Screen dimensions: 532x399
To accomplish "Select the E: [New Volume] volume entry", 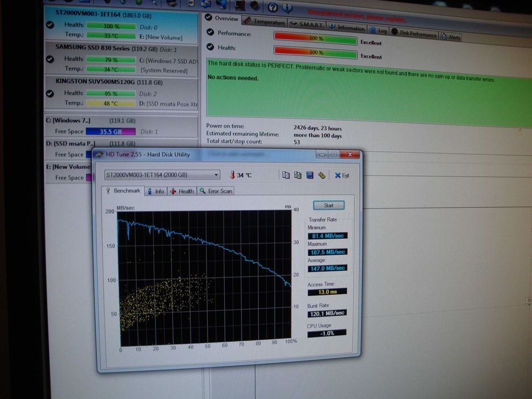I will (69, 172).
